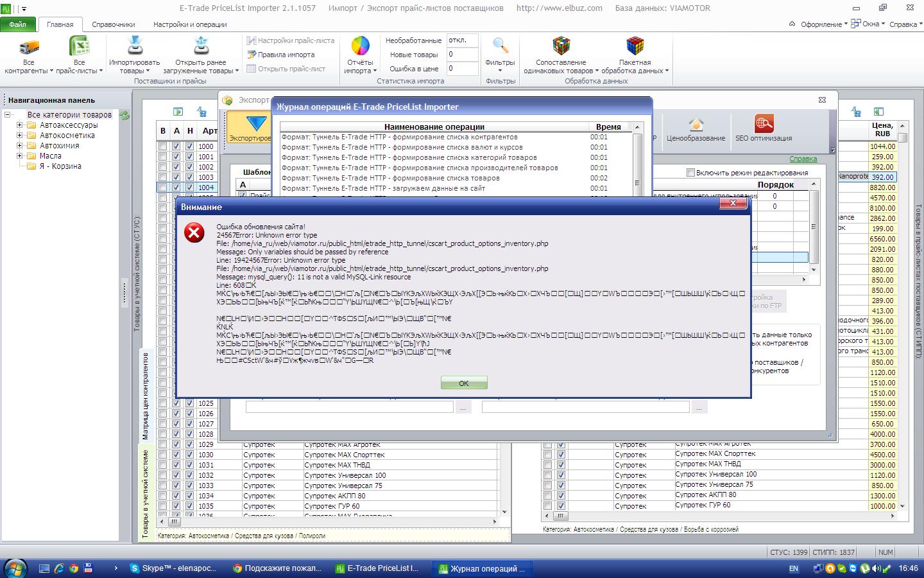Screen dimensions: 924x578
Task: Expand the Автокосметика category node
Action: 19,136
